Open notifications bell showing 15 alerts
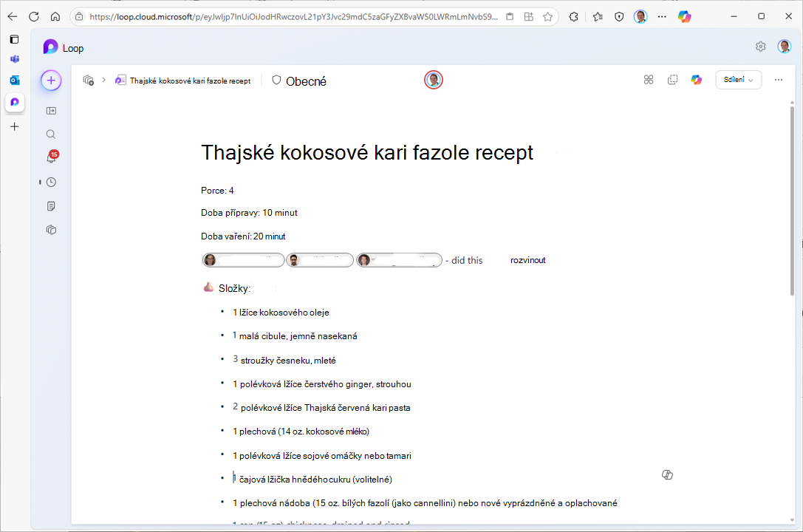The image size is (803, 532). [50, 157]
